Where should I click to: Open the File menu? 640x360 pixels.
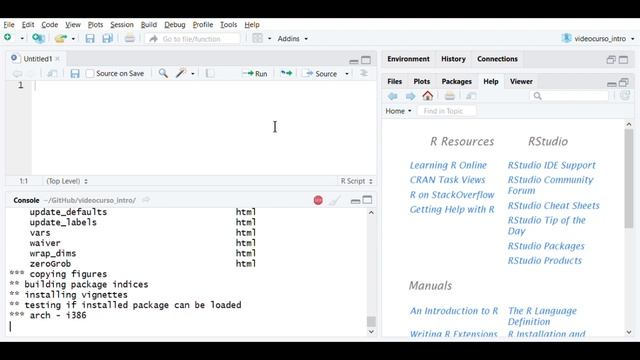[x=9, y=24]
